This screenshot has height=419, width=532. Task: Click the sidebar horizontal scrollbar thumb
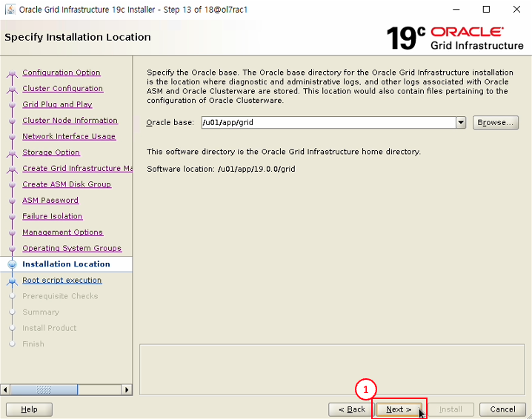pos(44,389)
